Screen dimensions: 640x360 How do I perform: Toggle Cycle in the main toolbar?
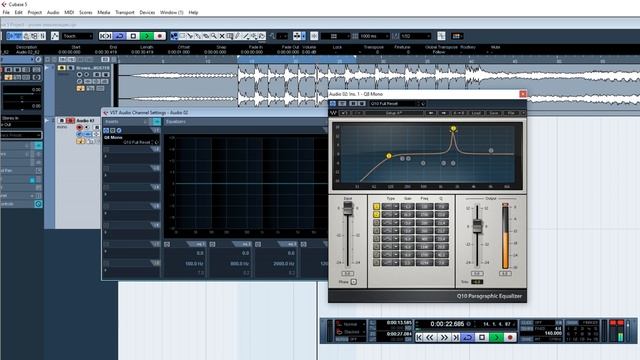[x=120, y=36]
